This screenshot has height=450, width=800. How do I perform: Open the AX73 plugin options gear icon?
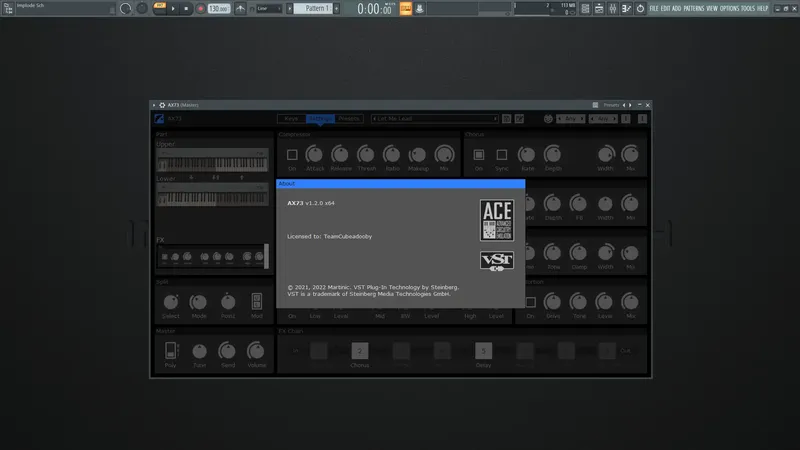162,105
